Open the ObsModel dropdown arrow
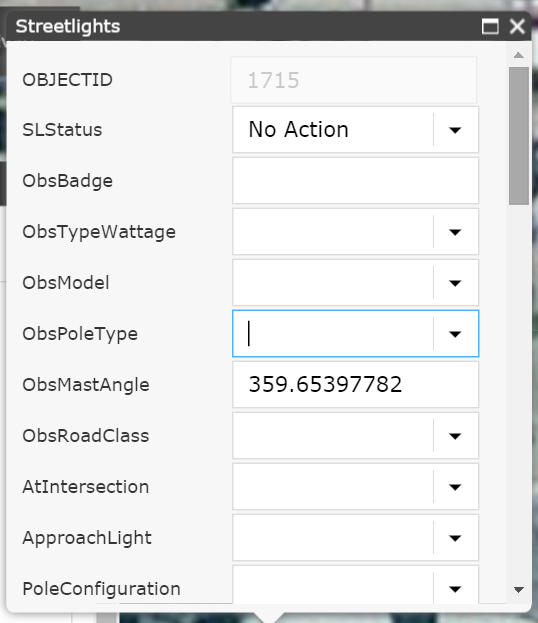 [x=455, y=283]
